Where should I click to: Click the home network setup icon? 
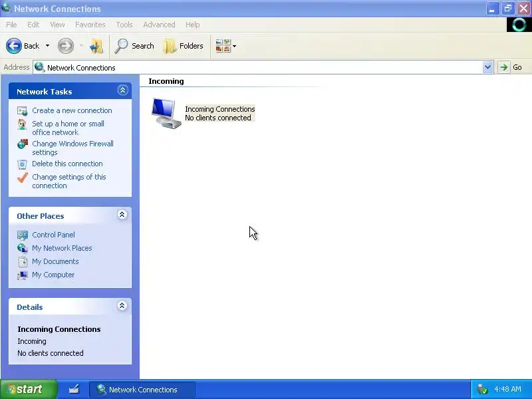23,124
